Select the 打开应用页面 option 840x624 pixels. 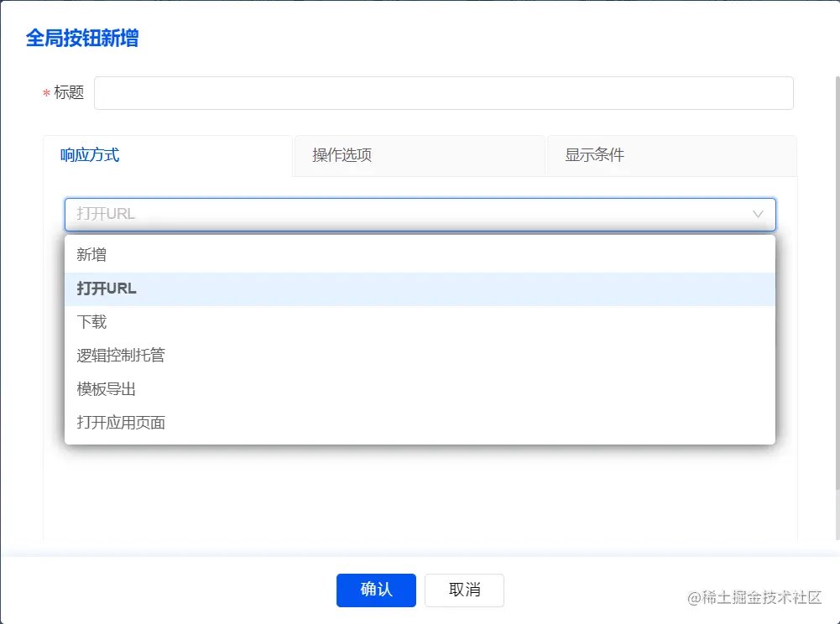coord(420,424)
